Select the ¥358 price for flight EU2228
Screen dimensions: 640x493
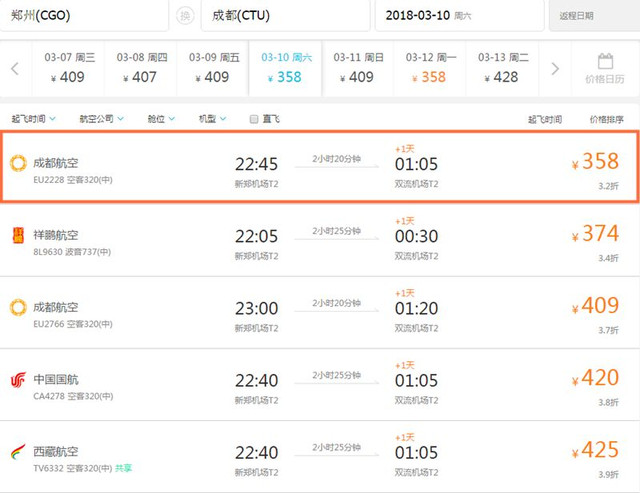[596, 161]
